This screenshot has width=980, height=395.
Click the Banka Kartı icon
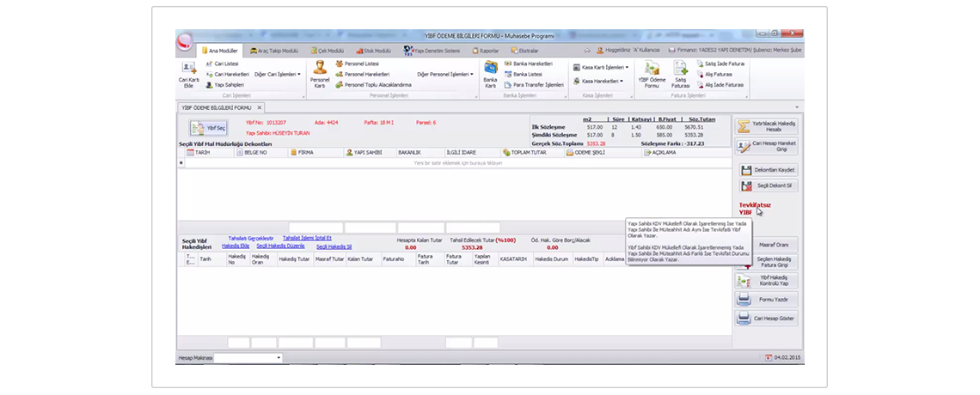click(x=490, y=74)
